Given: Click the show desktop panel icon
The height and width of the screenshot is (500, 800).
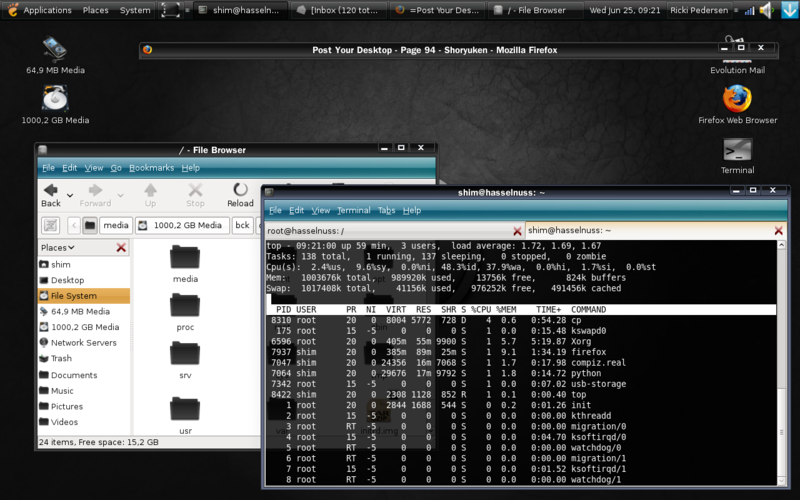Looking at the screenshot, I should pyautogui.click(x=170, y=10).
